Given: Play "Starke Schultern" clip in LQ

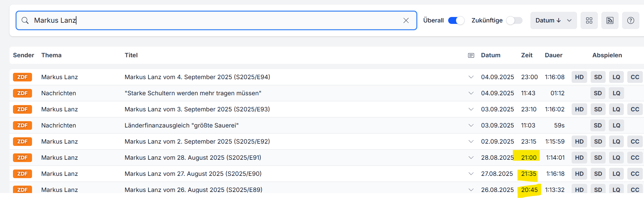Looking at the screenshot, I should pos(617,93).
